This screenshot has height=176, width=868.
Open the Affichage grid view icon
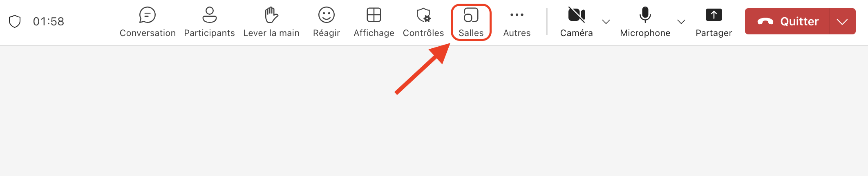pyautogui.click(x=374, y=15)
